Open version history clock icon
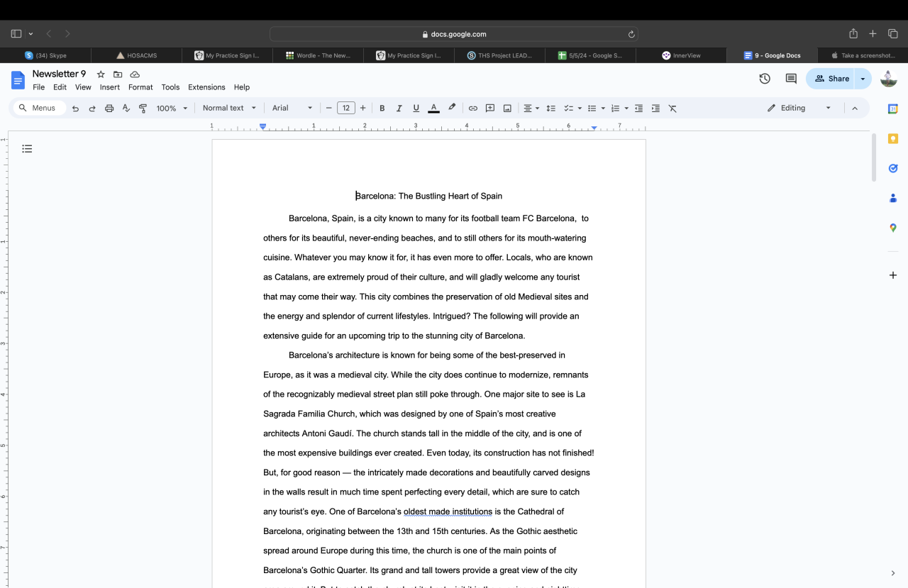The image size is (908, 588). pos(765,79)
